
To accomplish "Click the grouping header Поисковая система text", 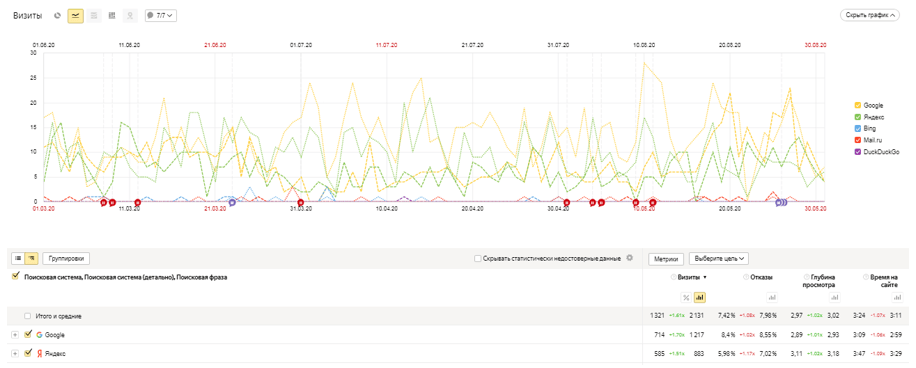I will pyautogui.click(x=125, y=277).
